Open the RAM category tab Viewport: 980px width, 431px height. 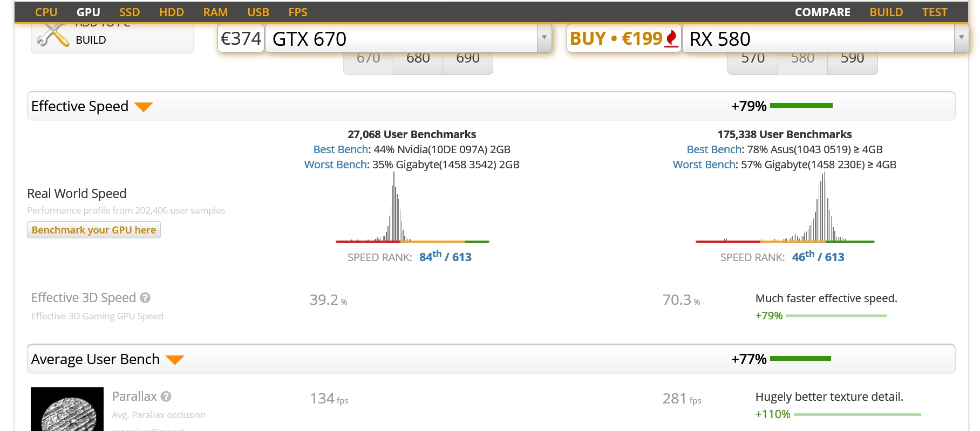point(215,12)
